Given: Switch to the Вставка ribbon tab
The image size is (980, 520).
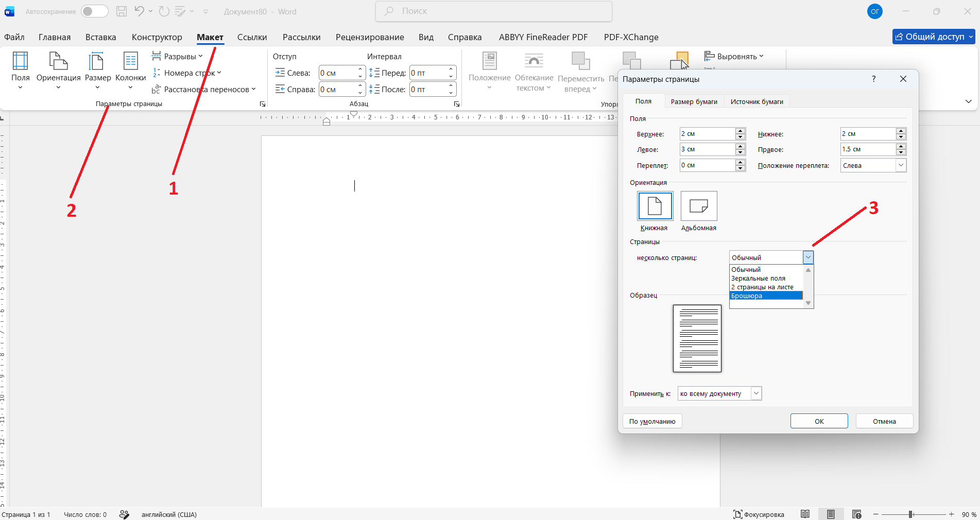Looking at the screenshot, I should (101, 37).
